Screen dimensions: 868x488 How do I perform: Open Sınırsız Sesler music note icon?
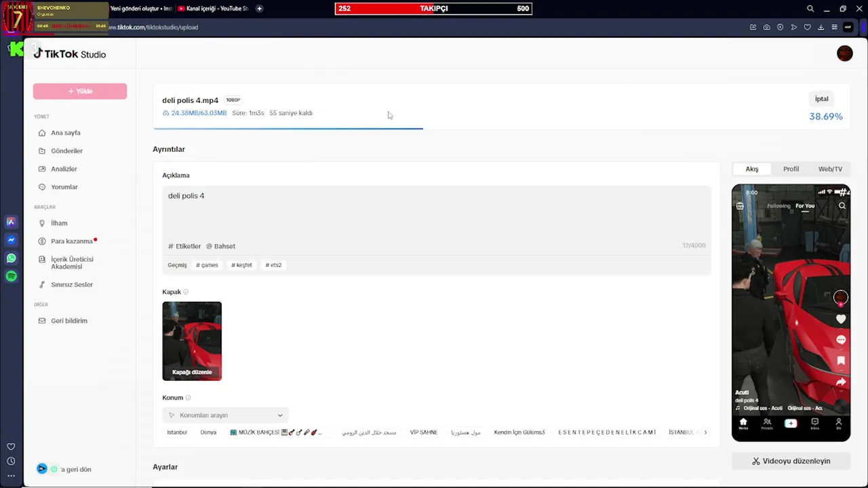pyautogui.click(x=42, y=285)
